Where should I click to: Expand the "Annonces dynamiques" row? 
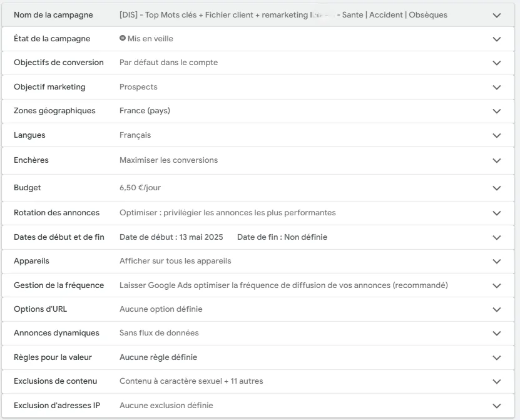coord(497,333)
